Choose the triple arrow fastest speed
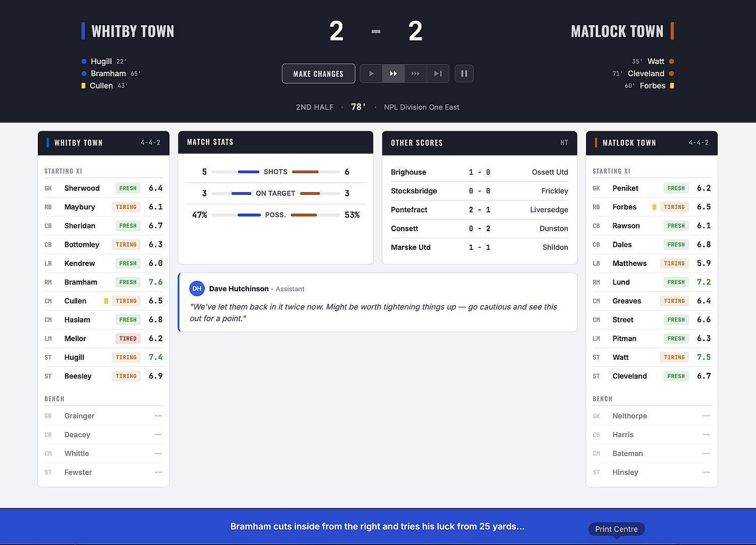 pos(416,74)
